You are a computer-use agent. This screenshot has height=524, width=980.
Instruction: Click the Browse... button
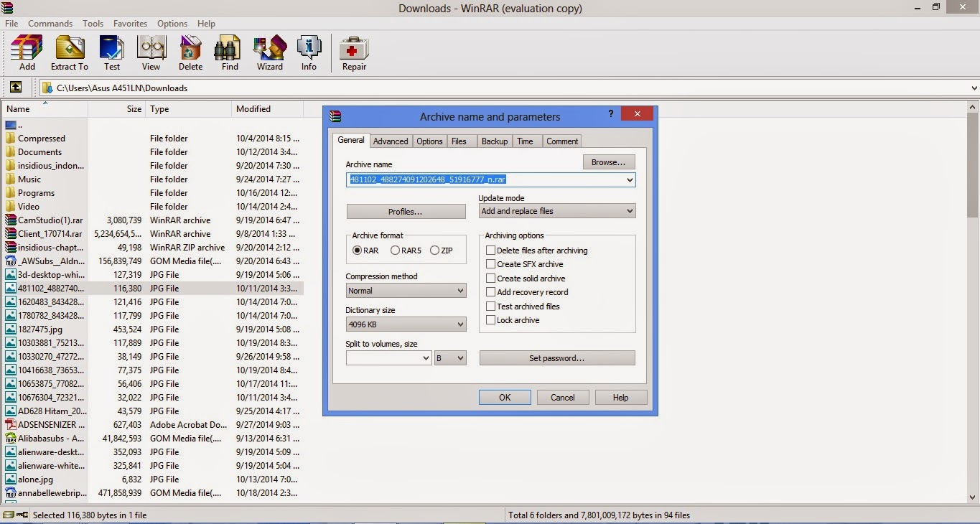[x=609, y=162]
